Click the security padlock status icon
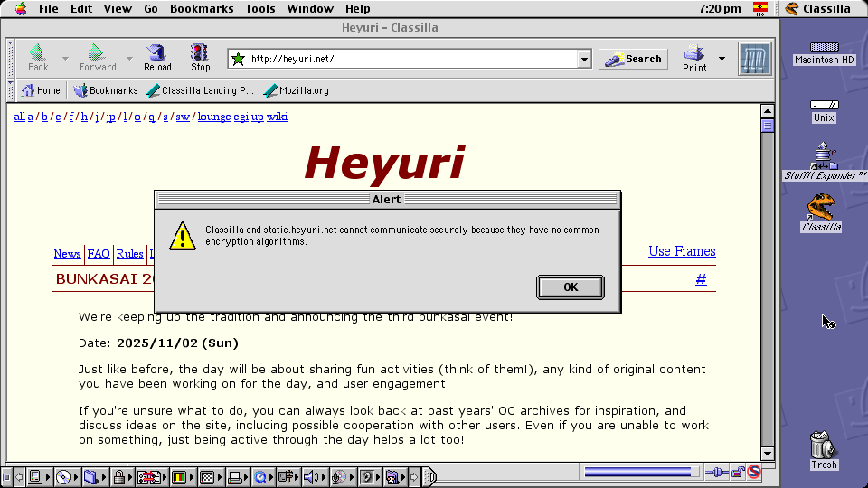Screen dimensions: 868x488 (x=738, y=472)
